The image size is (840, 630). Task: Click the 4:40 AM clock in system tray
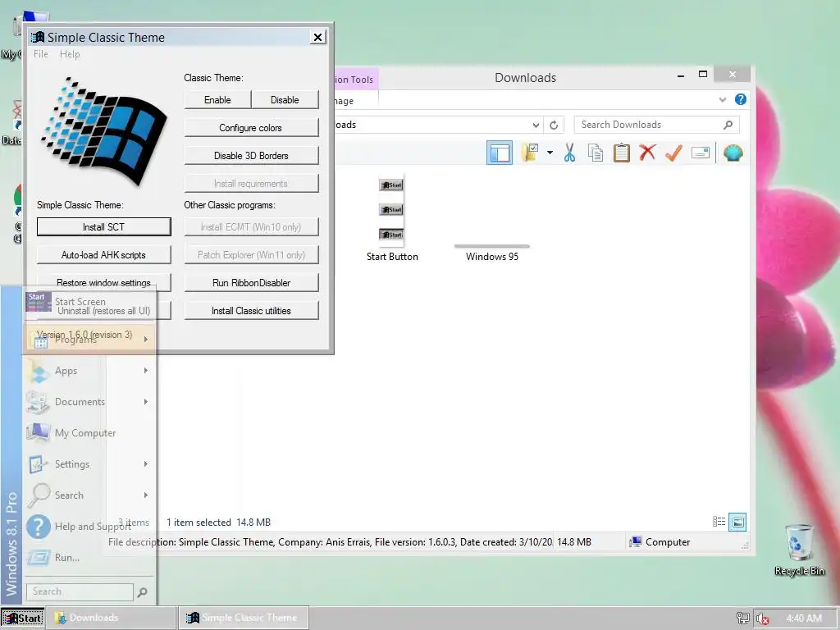click(x=804, y=619)
